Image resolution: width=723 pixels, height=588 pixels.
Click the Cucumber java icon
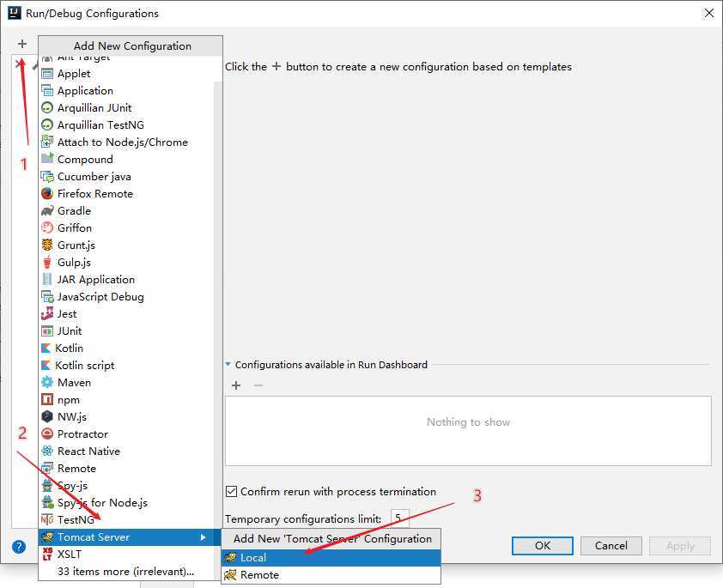point(47,177)
